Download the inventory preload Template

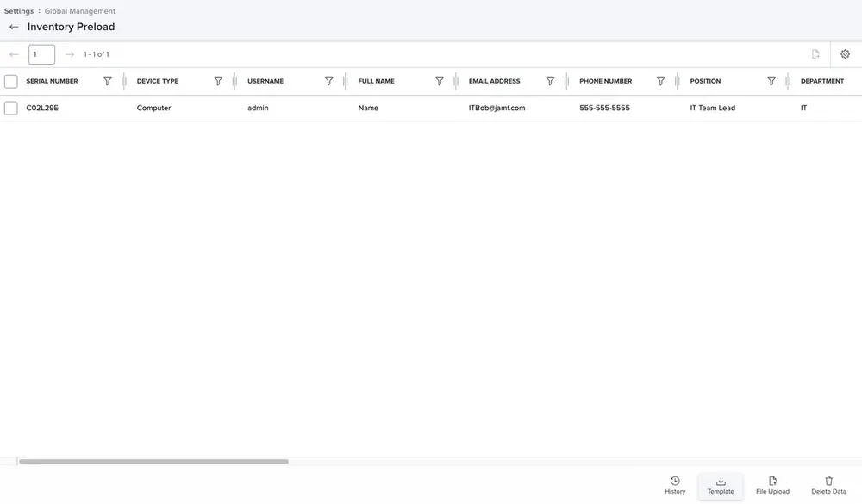tap(720, 484)
